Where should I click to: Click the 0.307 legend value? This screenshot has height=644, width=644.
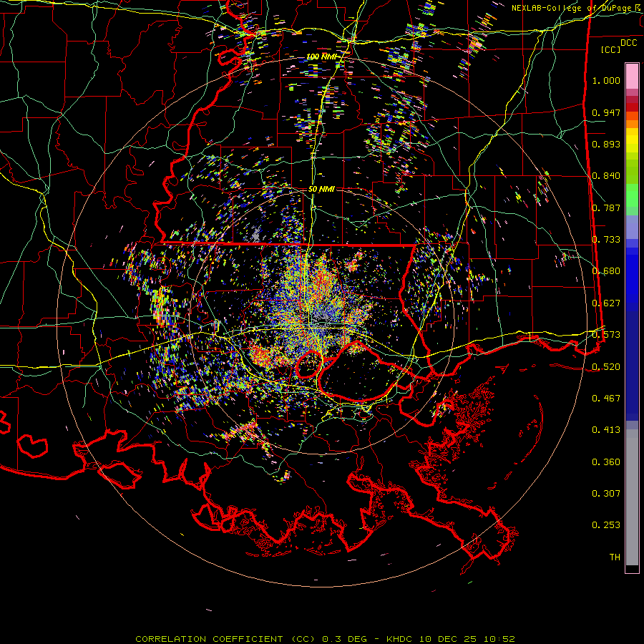606,494
